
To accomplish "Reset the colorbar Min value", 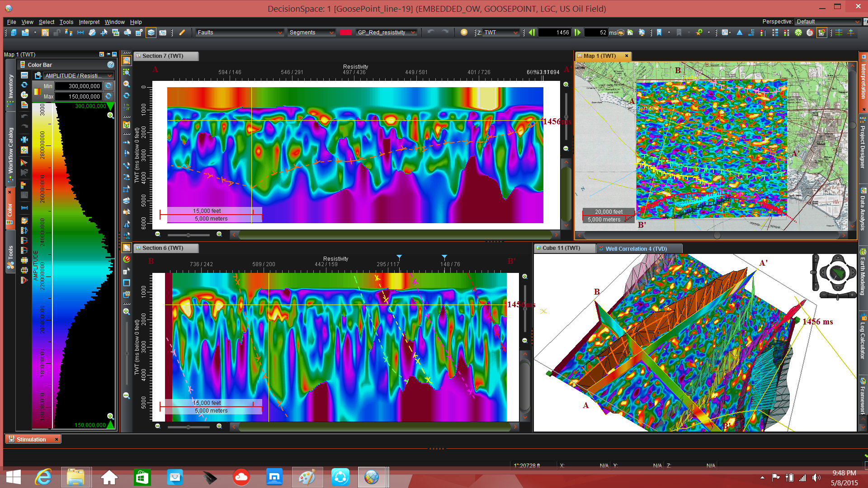I will click(108, 86).
